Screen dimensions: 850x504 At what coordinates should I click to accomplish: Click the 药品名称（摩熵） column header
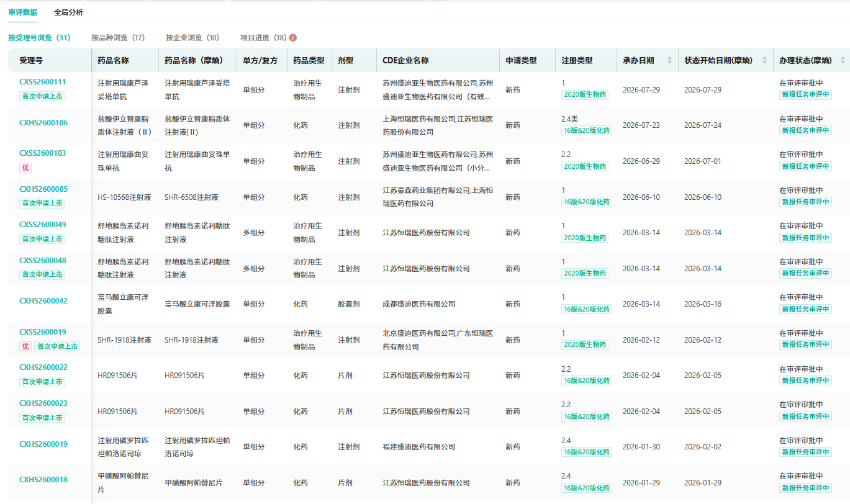tap(194, 61)
